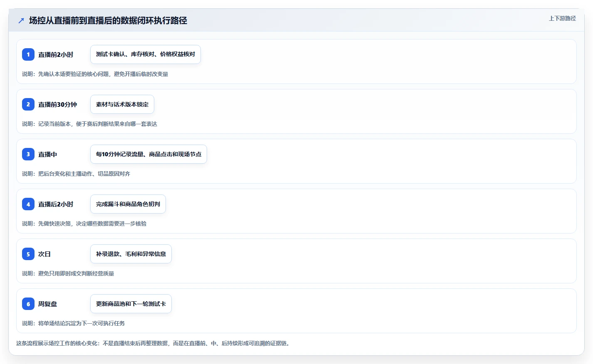The image size is (593, 364).
Task: Click the 直播后2小时 stage label
Action: [56, 204]
